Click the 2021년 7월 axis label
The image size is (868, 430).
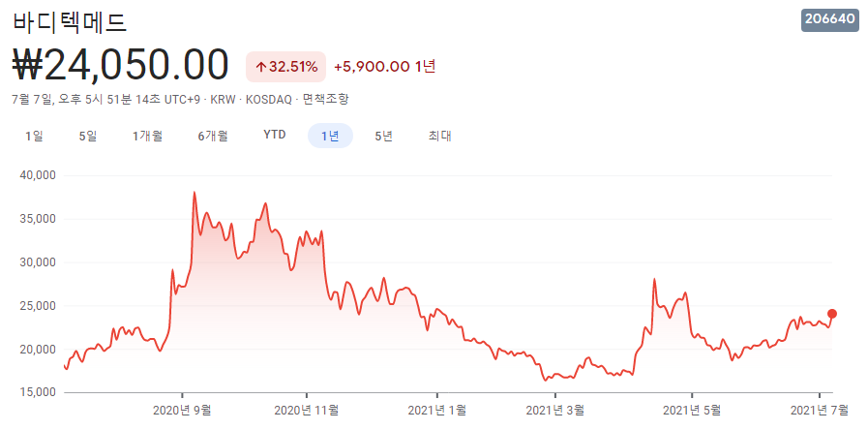pyautogui.click(x=820, y=411)
